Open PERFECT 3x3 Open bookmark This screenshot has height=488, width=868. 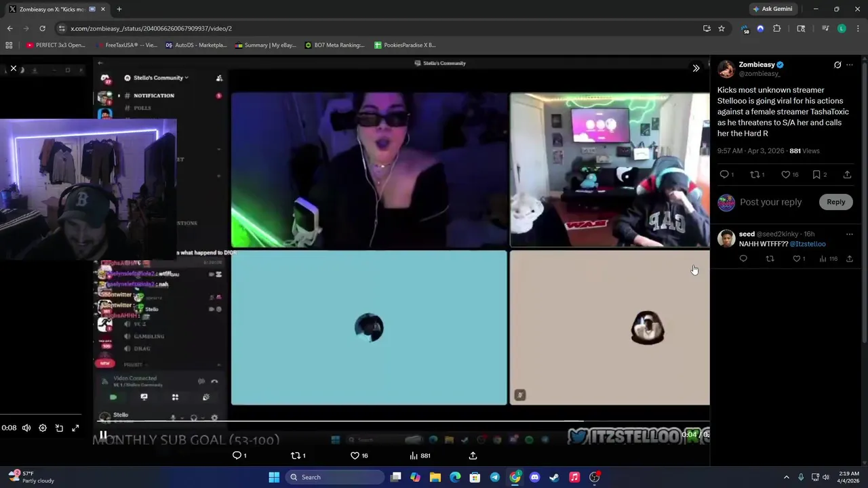pyautogui.click(x=56, y=45)
